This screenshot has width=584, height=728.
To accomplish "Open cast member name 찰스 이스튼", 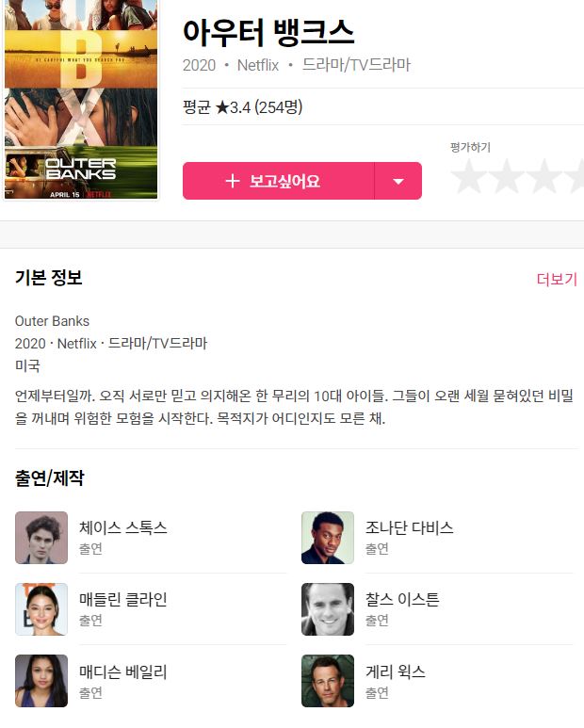I will (x=402, y=599).
